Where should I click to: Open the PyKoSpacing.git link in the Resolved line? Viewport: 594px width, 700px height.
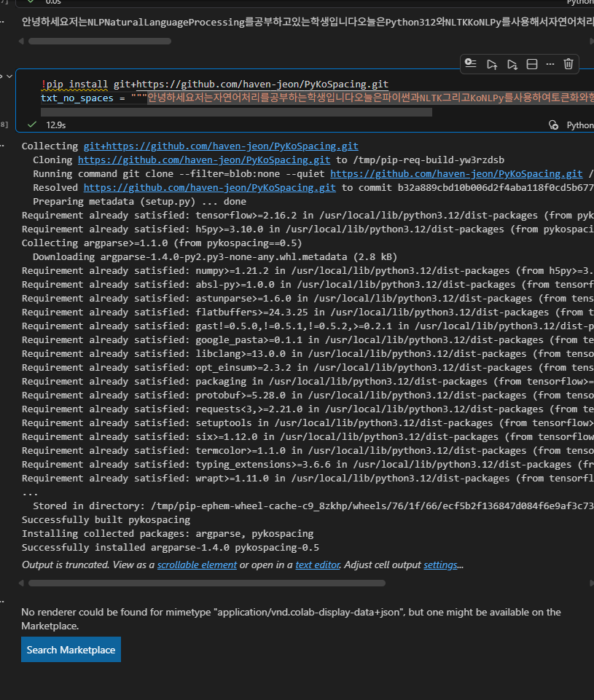pos(209,187)
